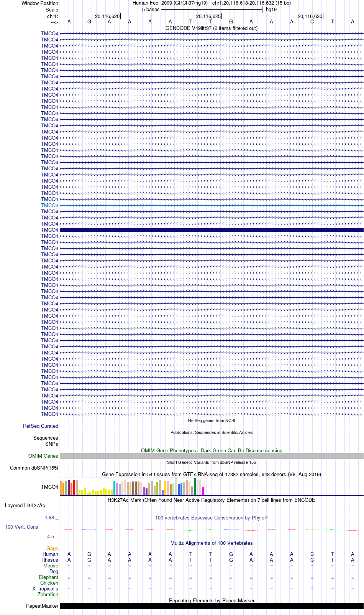Click the 'chr1:' ruler label
This screenshot has width=364, height=615.
pyautogui.click(x=52, y=16)
